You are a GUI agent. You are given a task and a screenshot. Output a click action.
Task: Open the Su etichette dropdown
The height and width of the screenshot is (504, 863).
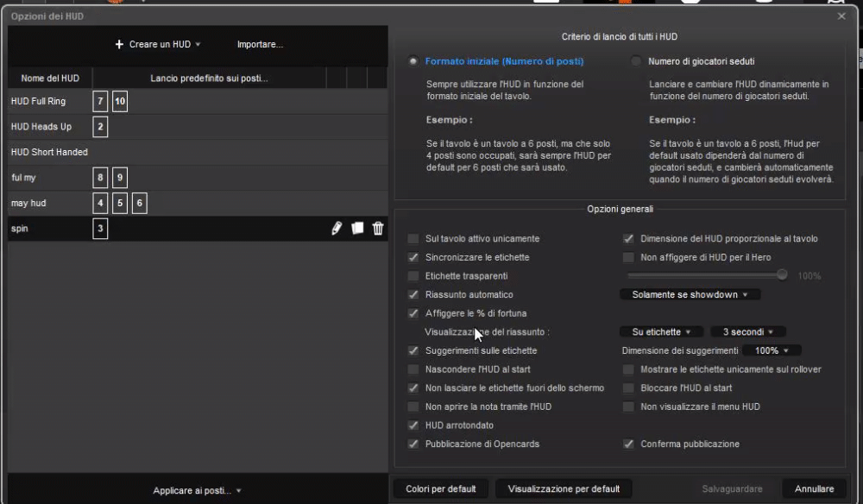(x=661, y=331)
